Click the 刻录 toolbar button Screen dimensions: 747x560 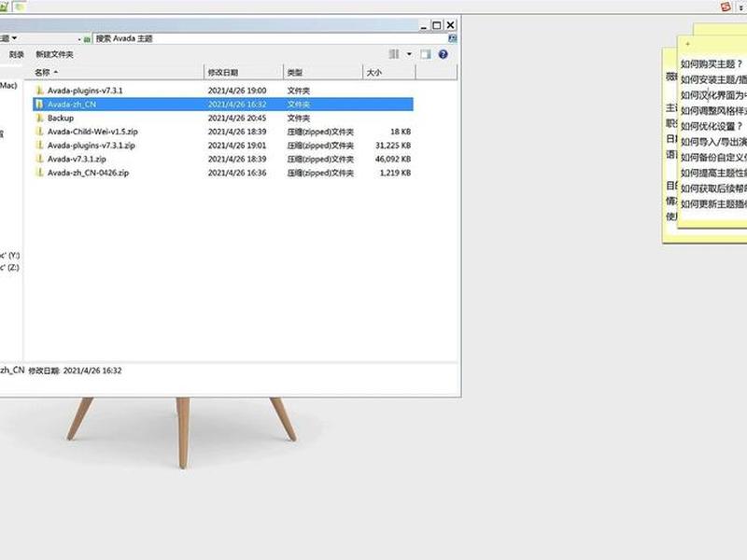point(17,54)
